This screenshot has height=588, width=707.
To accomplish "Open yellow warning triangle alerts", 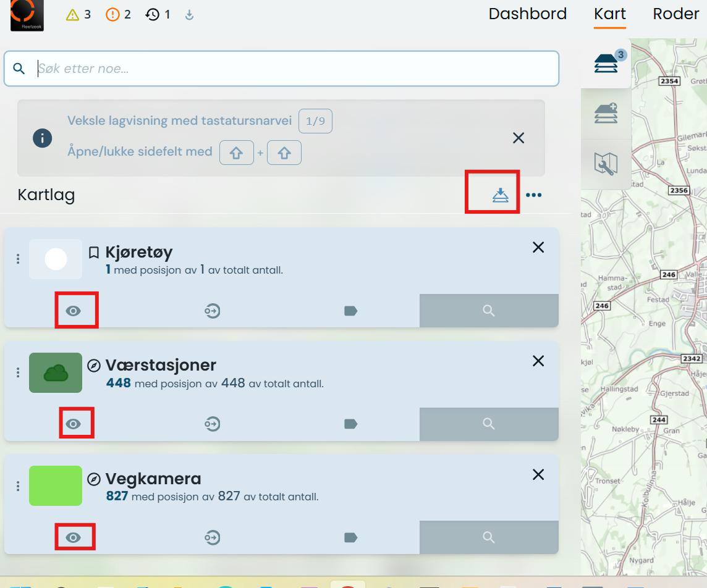I will click(72, 15).
